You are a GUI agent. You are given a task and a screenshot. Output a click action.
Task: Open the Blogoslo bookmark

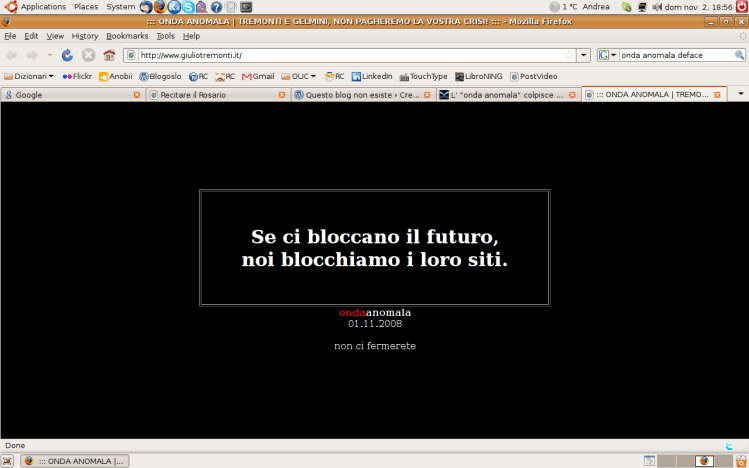160,76
